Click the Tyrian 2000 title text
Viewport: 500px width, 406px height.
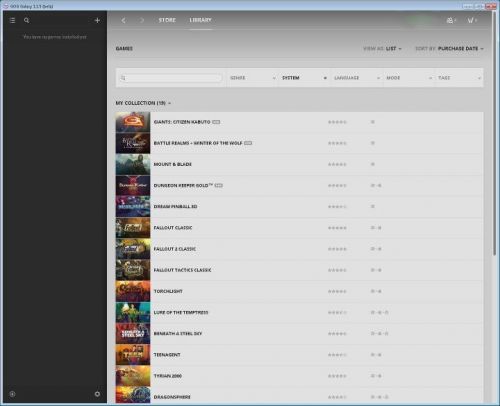click(x=168, y=376)
